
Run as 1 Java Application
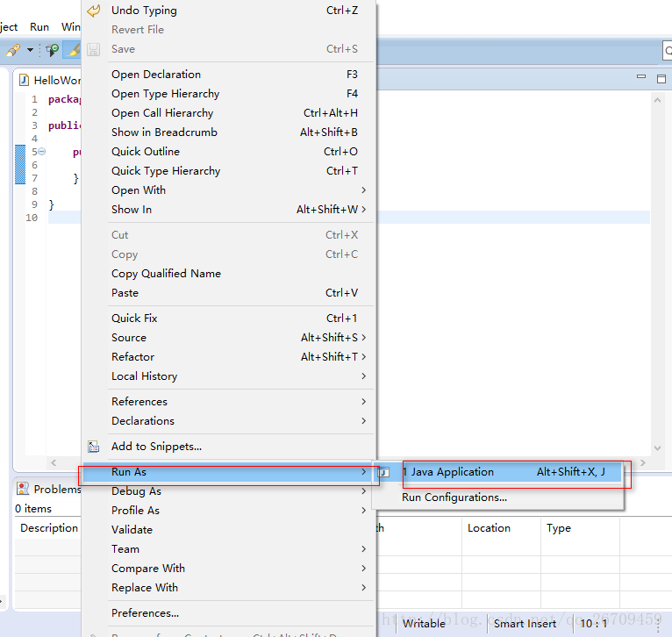498,472
